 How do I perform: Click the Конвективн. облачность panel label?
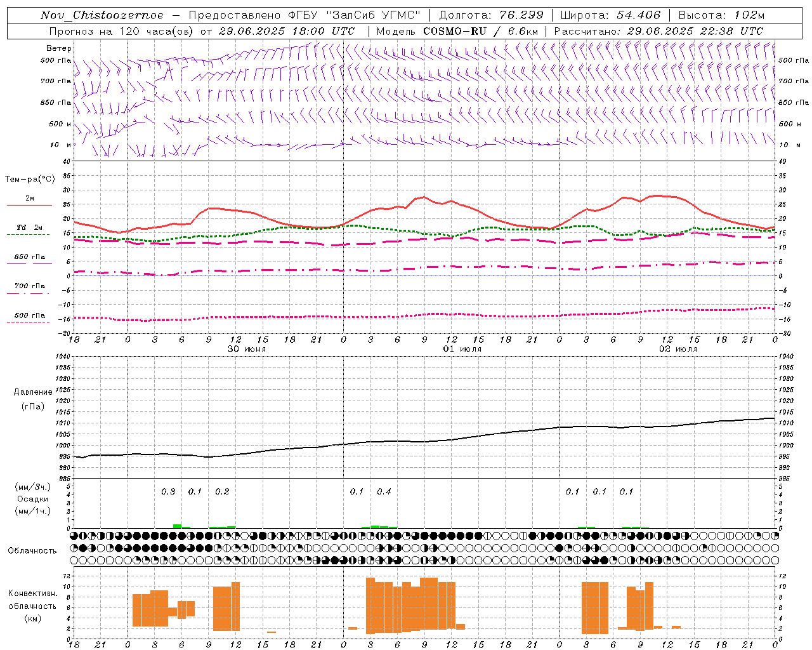tap(32, 600)
